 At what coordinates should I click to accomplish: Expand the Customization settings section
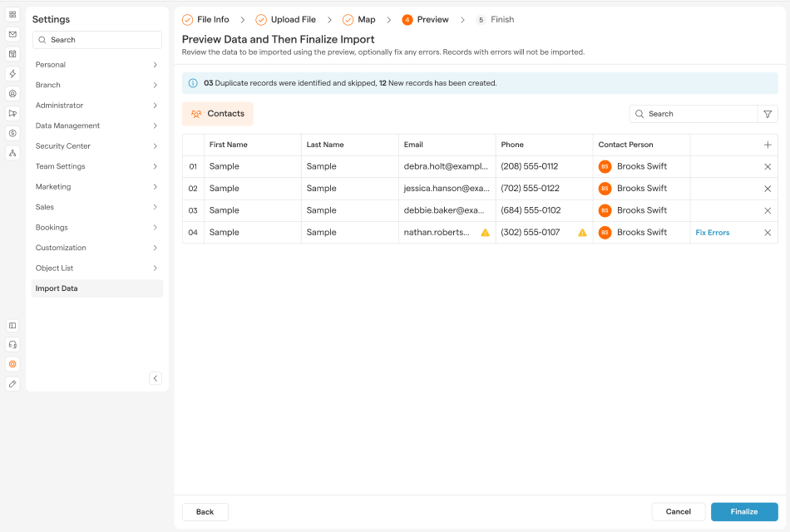[96, 248]
